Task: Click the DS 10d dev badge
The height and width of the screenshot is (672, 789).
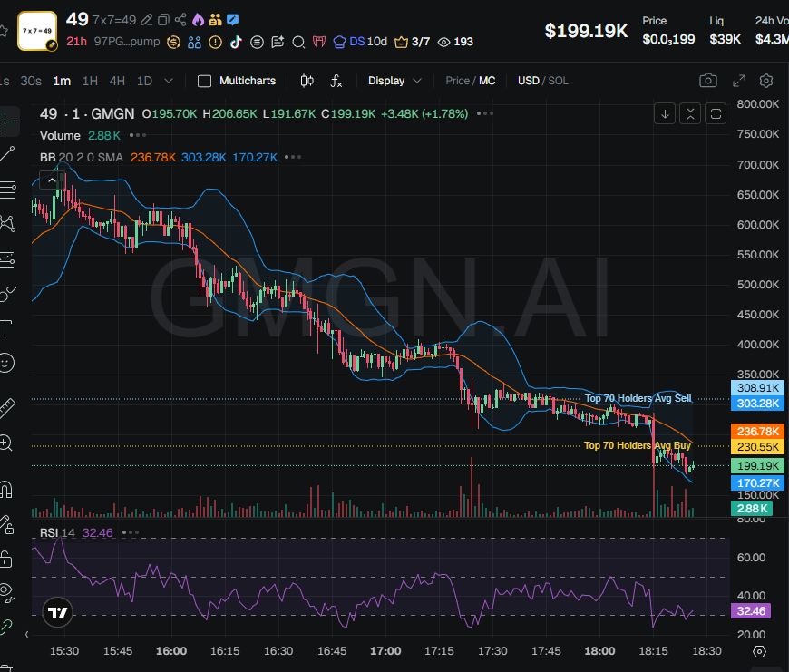Action: tap(360, 42)
